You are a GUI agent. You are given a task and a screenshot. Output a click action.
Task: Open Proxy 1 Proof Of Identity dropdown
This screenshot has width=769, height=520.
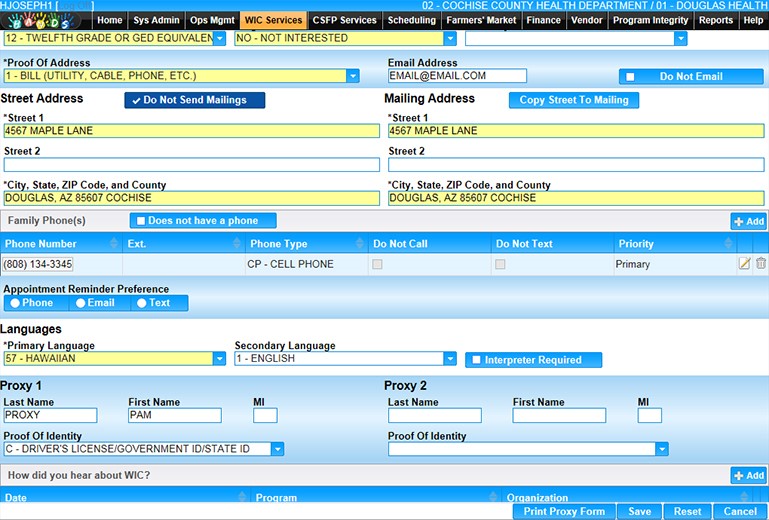[277, 449]
